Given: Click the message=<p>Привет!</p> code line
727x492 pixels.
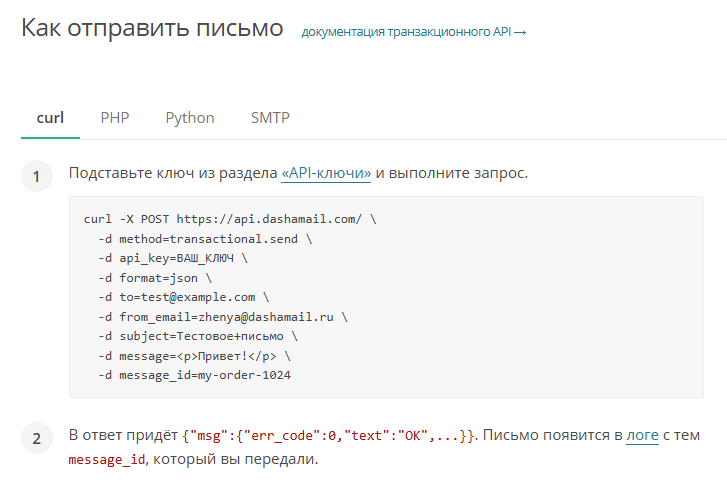Looking at the screenshot, I should (x=194, y=356).
